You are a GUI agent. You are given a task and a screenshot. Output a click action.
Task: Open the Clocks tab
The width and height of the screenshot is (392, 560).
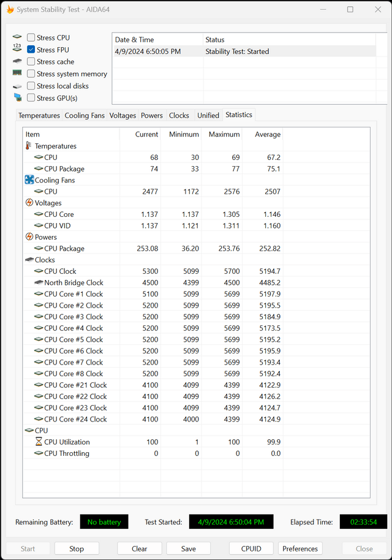(179, 115)
